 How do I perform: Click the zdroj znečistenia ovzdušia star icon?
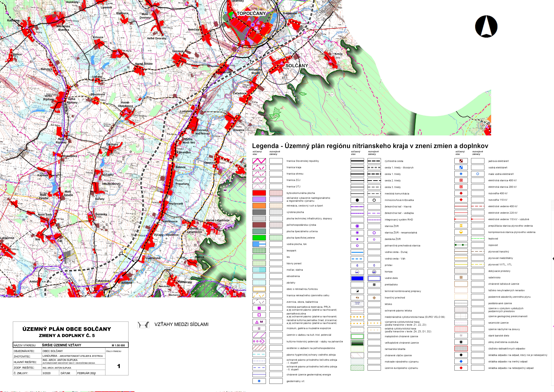[461, 342]
